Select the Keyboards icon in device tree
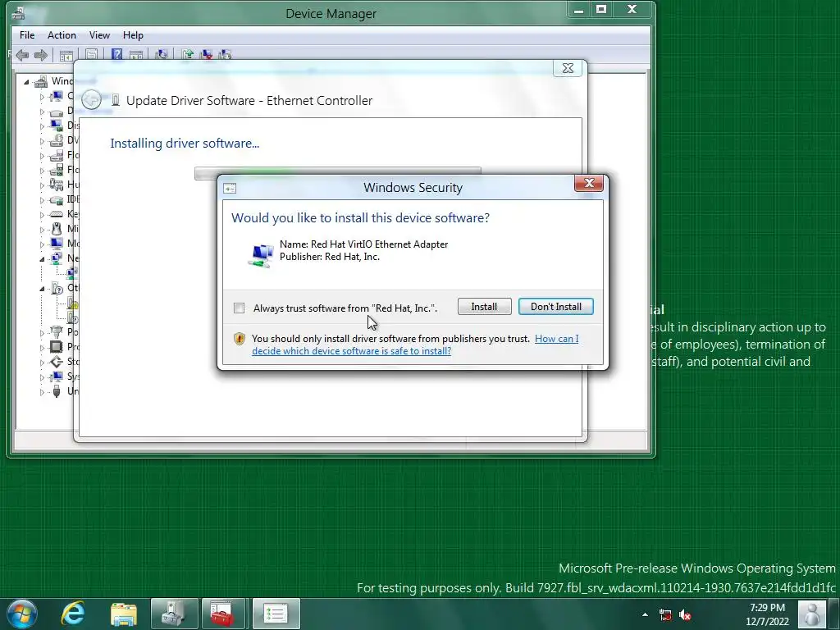The image size is (840, 630). [x=57, y=214]
